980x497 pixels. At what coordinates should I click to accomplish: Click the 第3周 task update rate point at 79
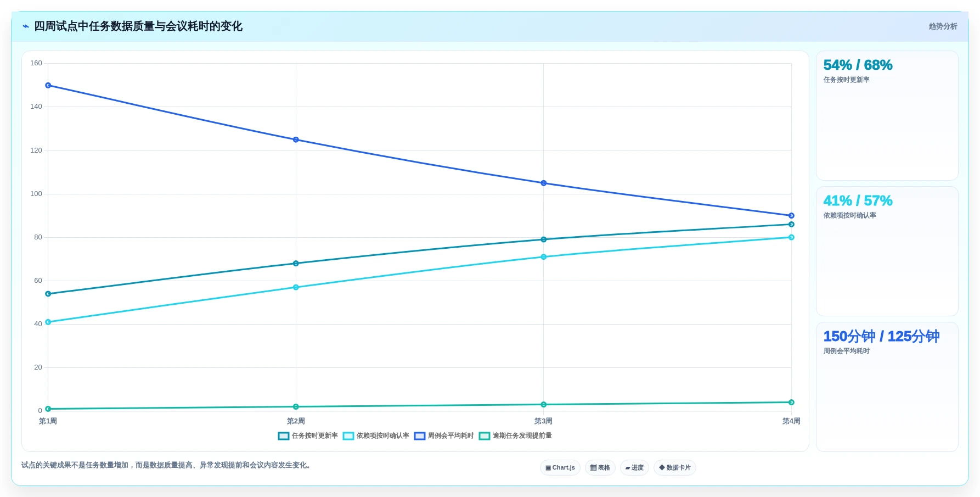[544, 240]
